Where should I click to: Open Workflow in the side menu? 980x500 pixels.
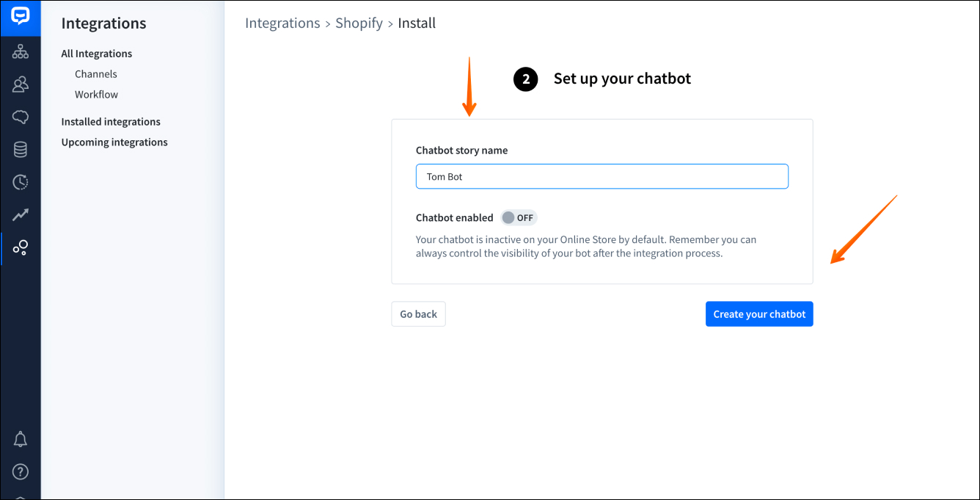[x=96, y=95]
